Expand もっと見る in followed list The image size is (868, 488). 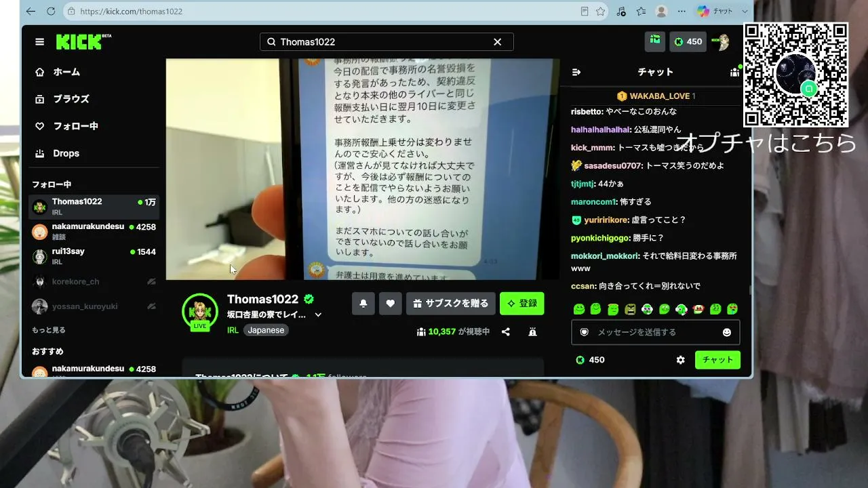tap(49, 330)
